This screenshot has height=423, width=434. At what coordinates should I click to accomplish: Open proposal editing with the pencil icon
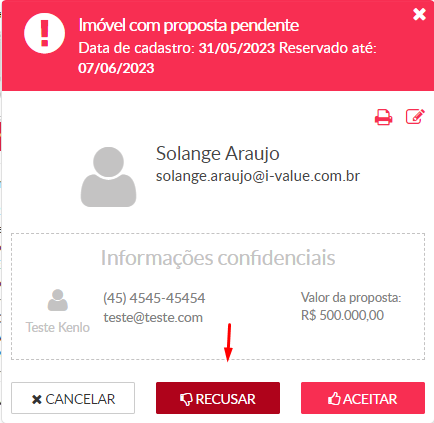[x=415, y=117]
